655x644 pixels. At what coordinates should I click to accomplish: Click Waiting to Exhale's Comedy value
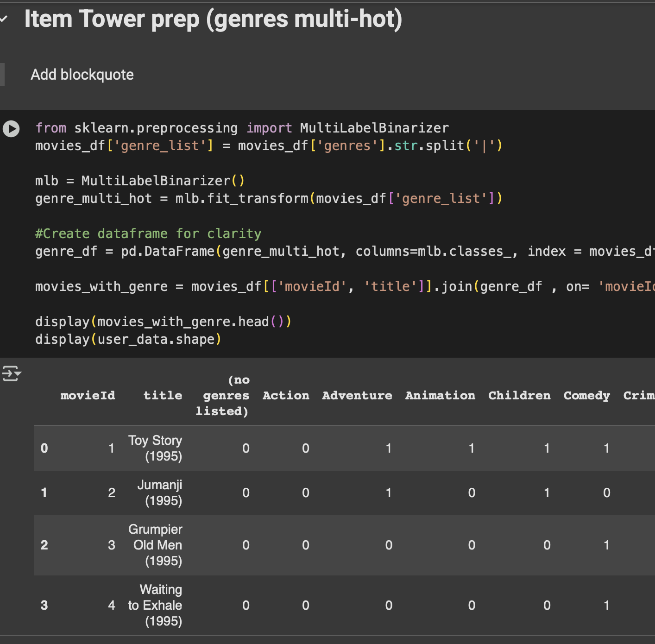606,605
